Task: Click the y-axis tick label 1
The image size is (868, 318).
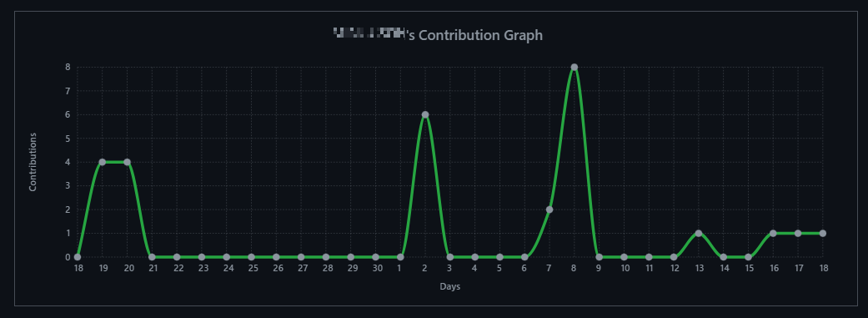Action: [x=68, y=233]
